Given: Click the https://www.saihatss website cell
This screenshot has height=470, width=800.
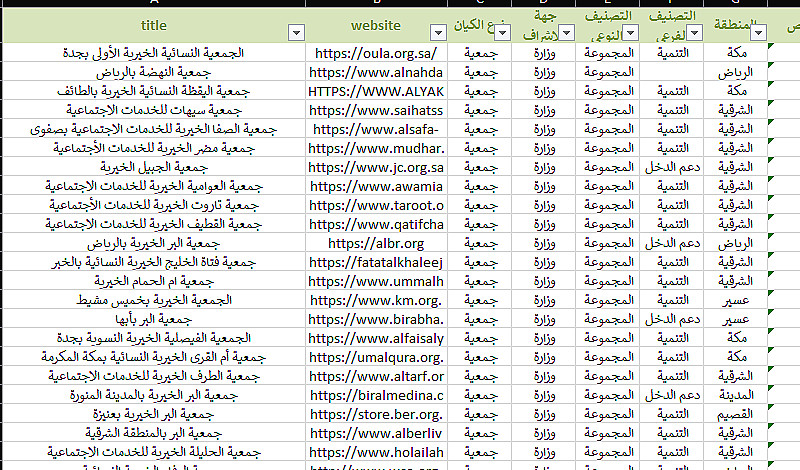Looking at the screenshot, I should point(377,110).
